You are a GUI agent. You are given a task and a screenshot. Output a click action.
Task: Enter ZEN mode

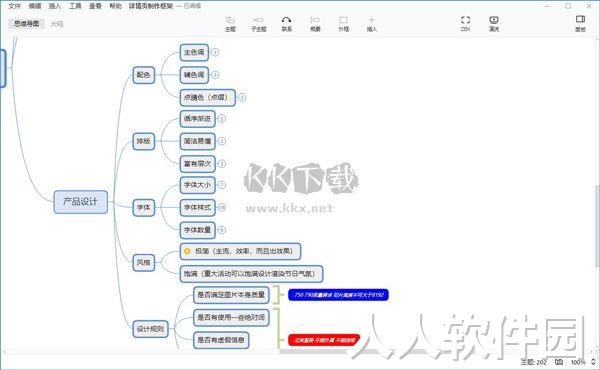pyautogui.click(x=465, y=24)
